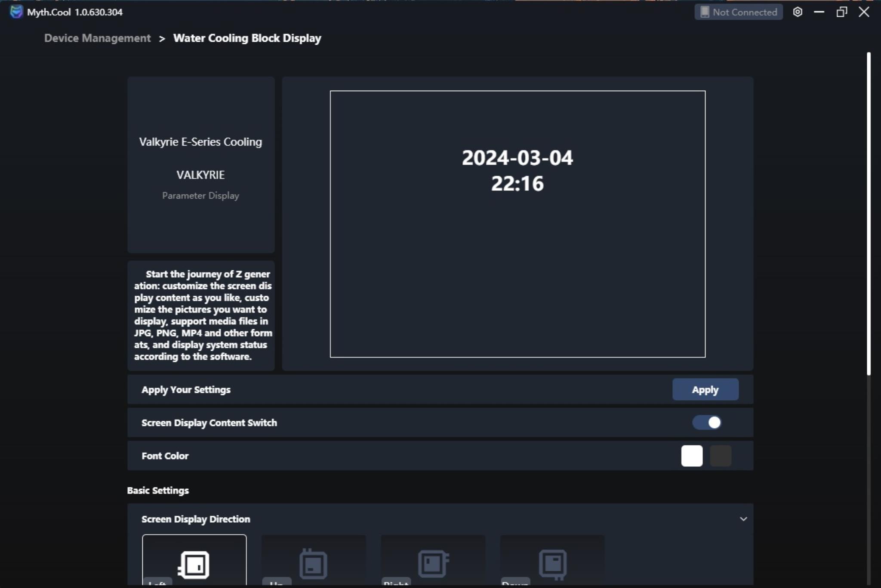Pick the white font color swatch

[x=692, y=456]
